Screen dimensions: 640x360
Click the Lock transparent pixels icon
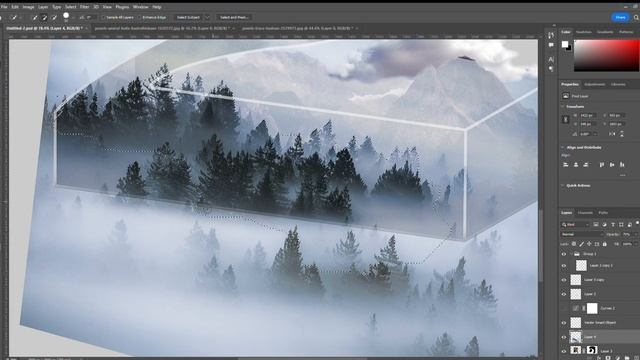pyautogui.click(x=574, y=244)
